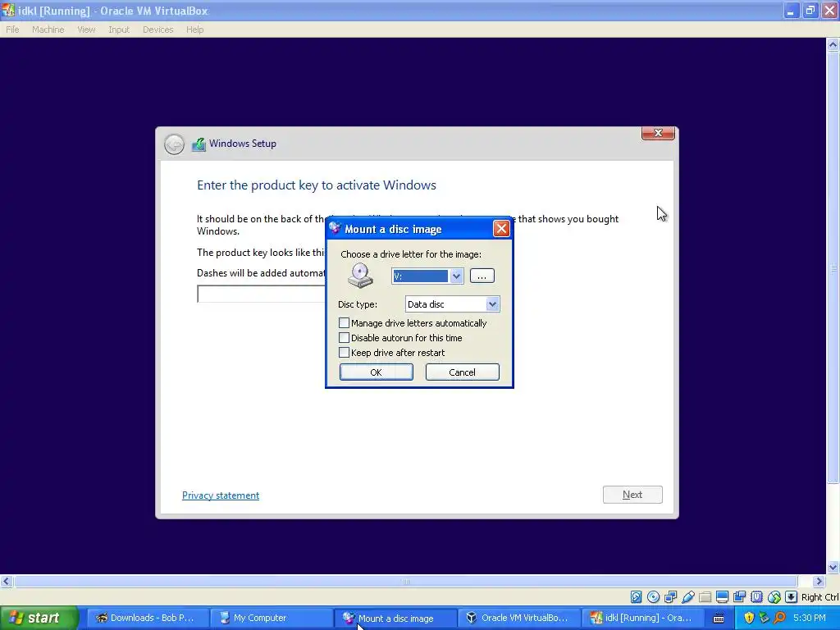Viewport: 840px width, 630px height.
Task: Click the Right Ctrl host key label
Action: (819, 597)
